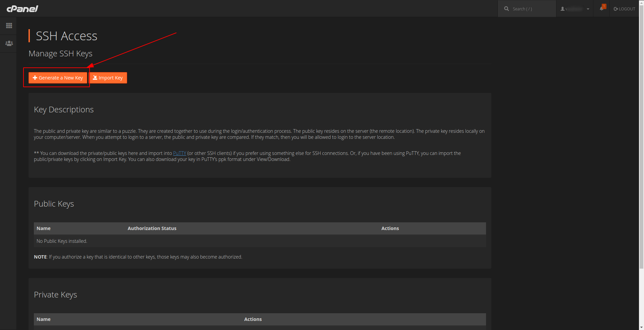644x330 pixels.
Task: Open the Tools grid icon in sidebar
Action: [x=9, y=26]
